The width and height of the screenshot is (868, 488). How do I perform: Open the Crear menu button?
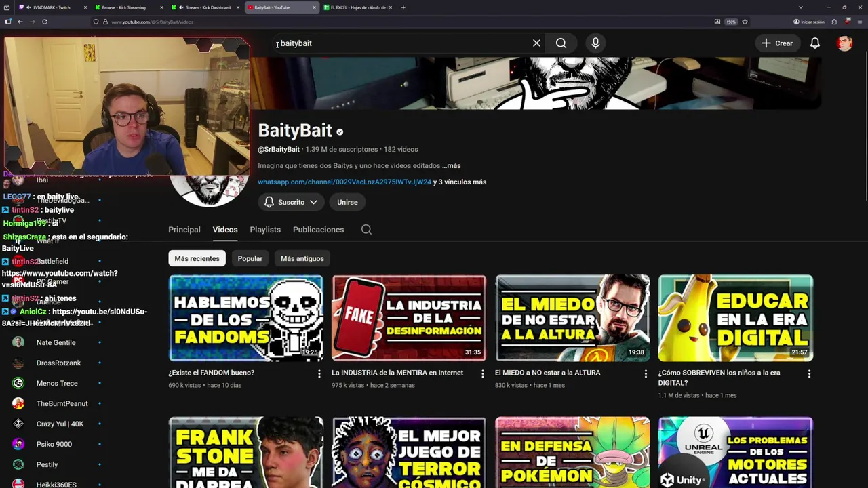[x=777, y=43]
